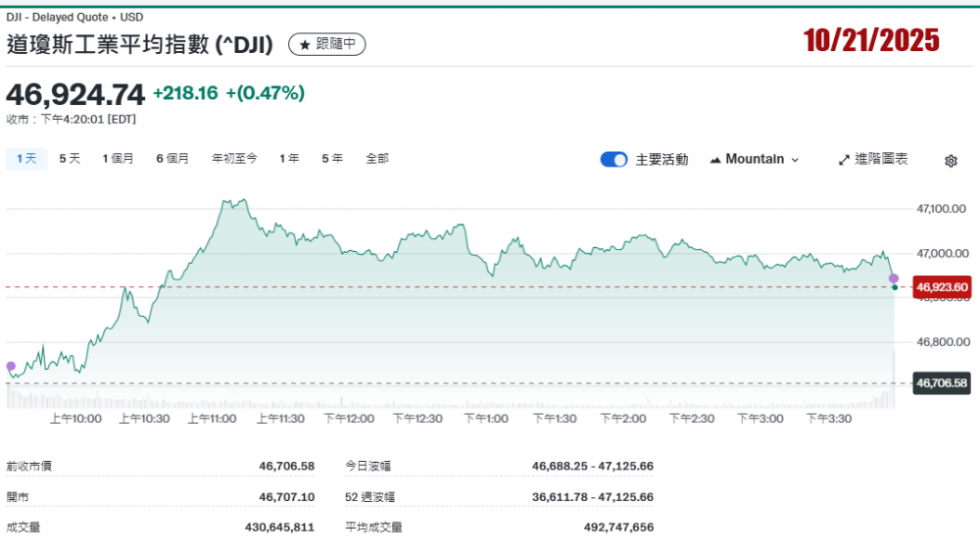Choose the 6個月 chart range
This screenshot has height=554, width=980.
(172, 158)
